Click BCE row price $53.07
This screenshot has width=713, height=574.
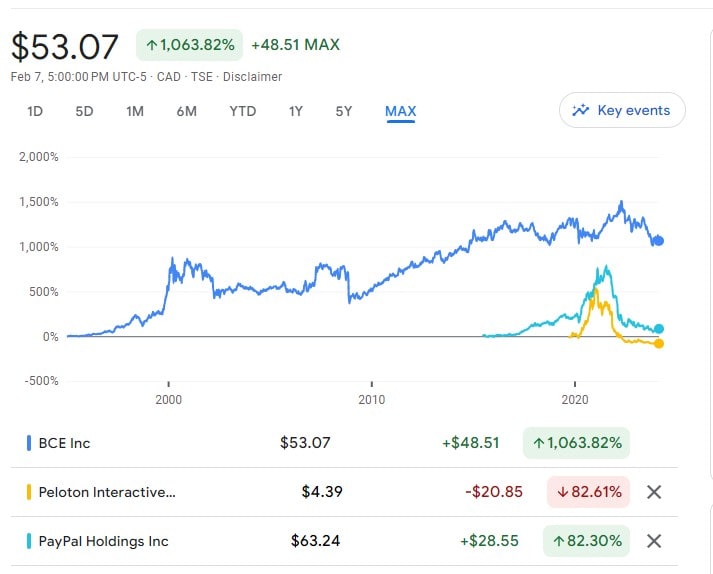point(305,443)
